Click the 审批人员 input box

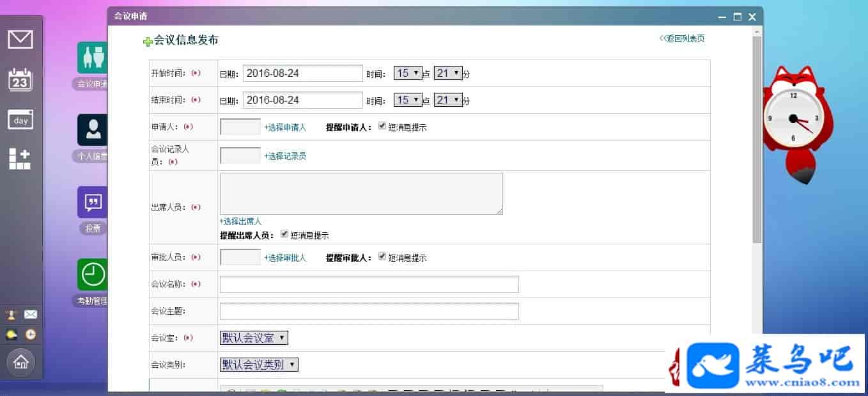240,257
